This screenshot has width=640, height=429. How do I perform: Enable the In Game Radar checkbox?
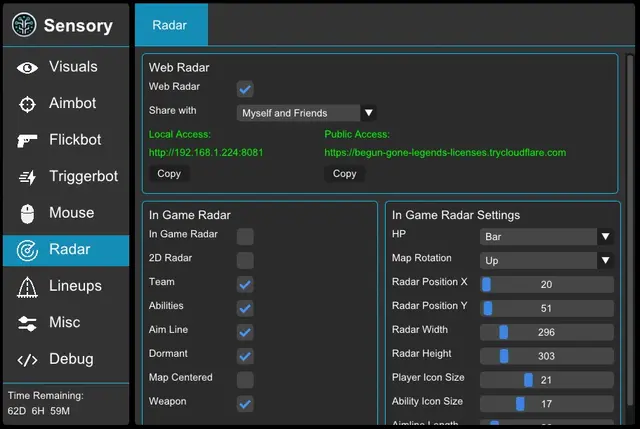point(245,236)
